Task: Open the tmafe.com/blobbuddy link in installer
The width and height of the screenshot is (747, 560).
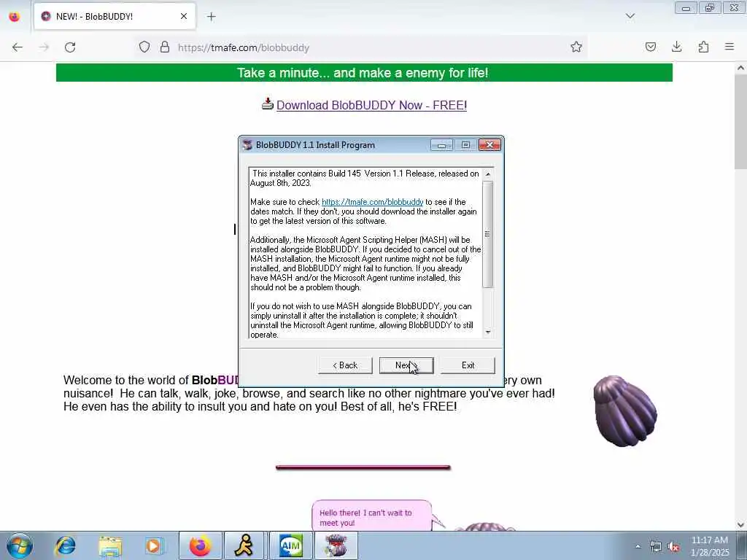Action: 372,202
